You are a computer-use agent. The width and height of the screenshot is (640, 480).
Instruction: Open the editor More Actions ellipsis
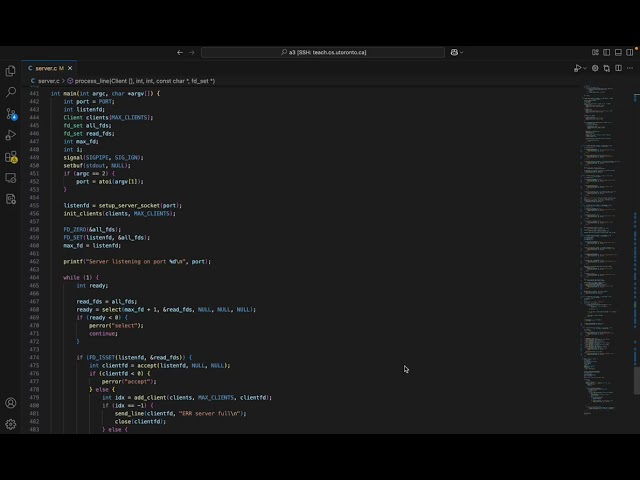[630, 68]
